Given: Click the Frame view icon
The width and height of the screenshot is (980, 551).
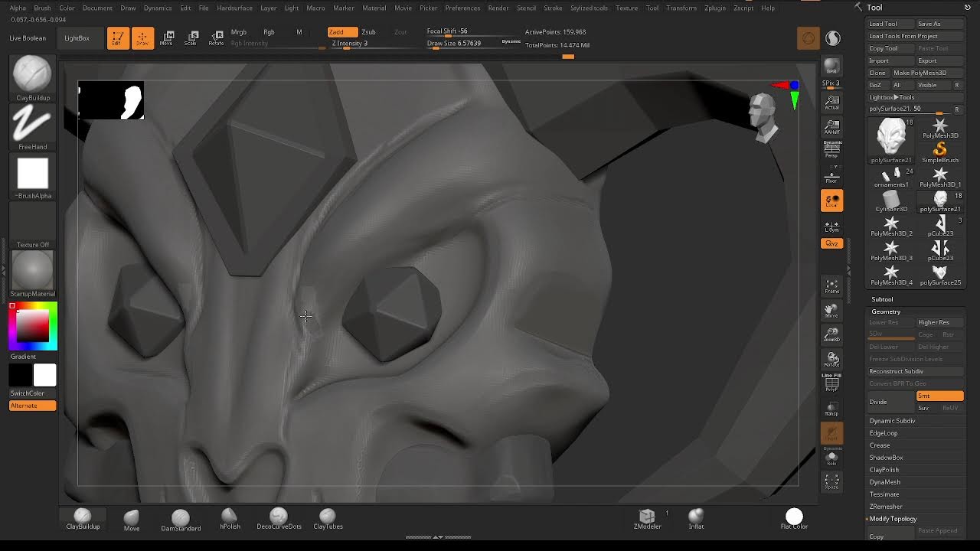Looking at the screenshot, I should [831, 286].
